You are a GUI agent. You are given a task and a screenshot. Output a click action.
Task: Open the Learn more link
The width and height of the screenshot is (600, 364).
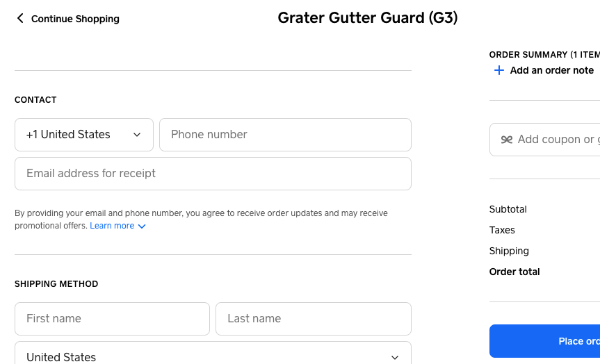tap(112, 226)
